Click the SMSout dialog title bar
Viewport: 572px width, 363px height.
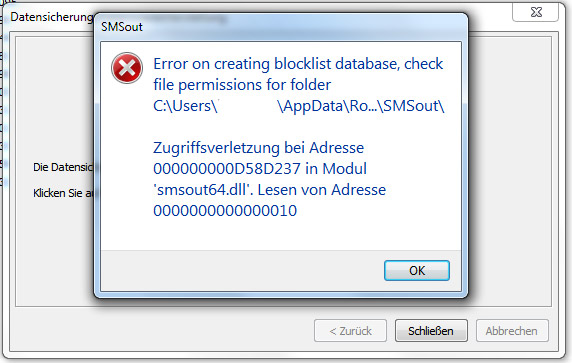pos(281,27)
